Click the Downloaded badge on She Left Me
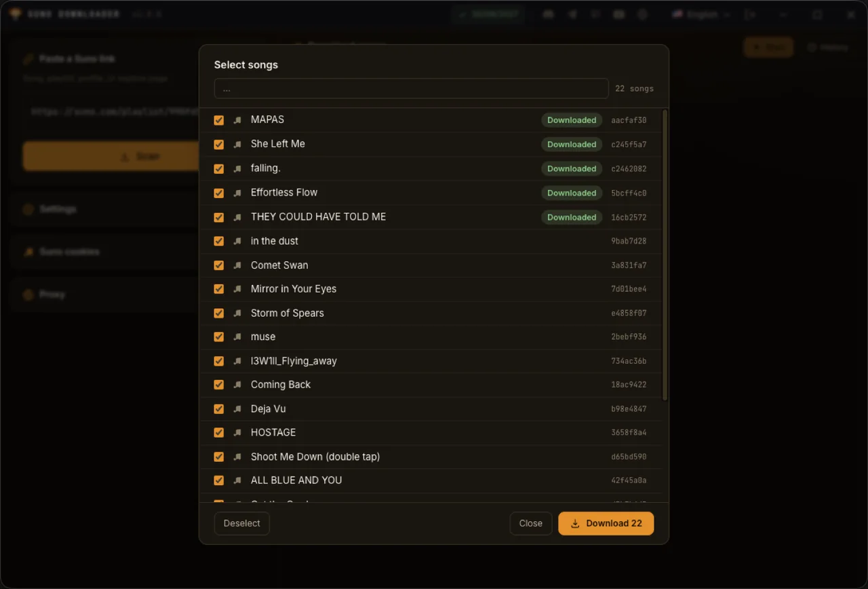This screenshot has height=589, width=868. click(x=572, y=145)
